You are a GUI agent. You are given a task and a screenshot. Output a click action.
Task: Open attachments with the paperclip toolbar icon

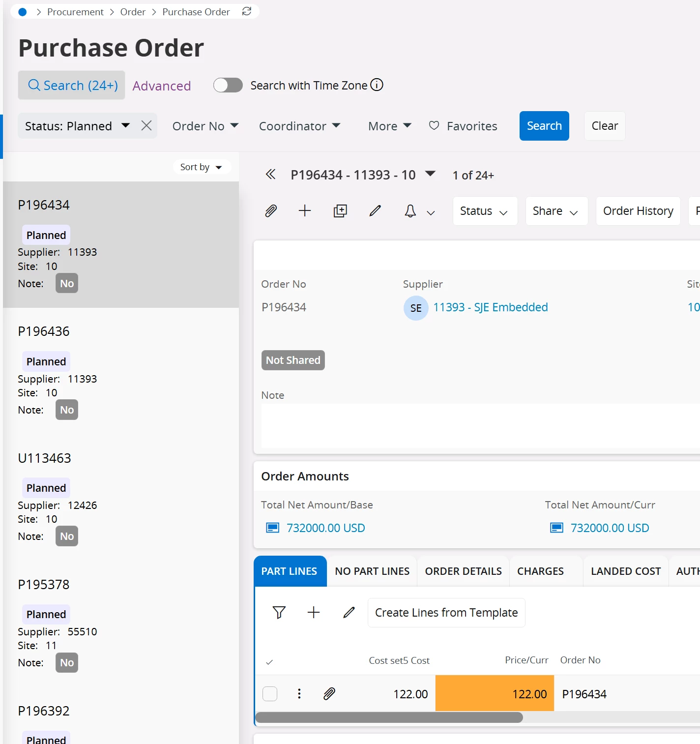pyautogui.click(x=271, y=211)
